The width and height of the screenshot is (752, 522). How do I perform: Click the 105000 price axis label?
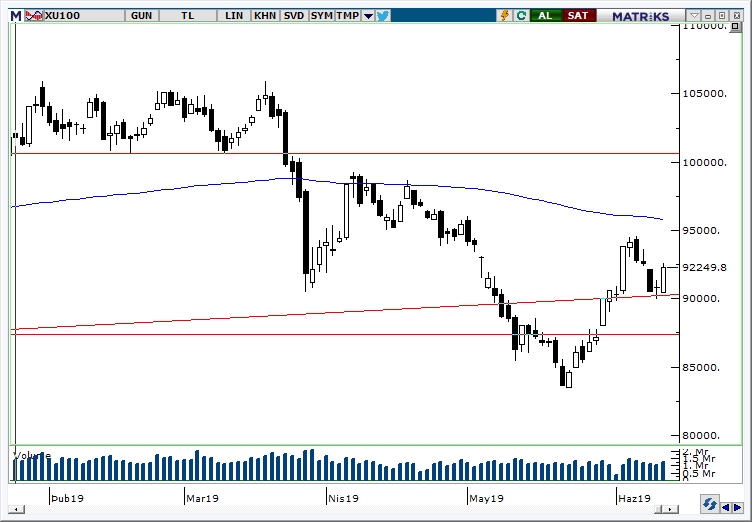[x=705, y=94]
